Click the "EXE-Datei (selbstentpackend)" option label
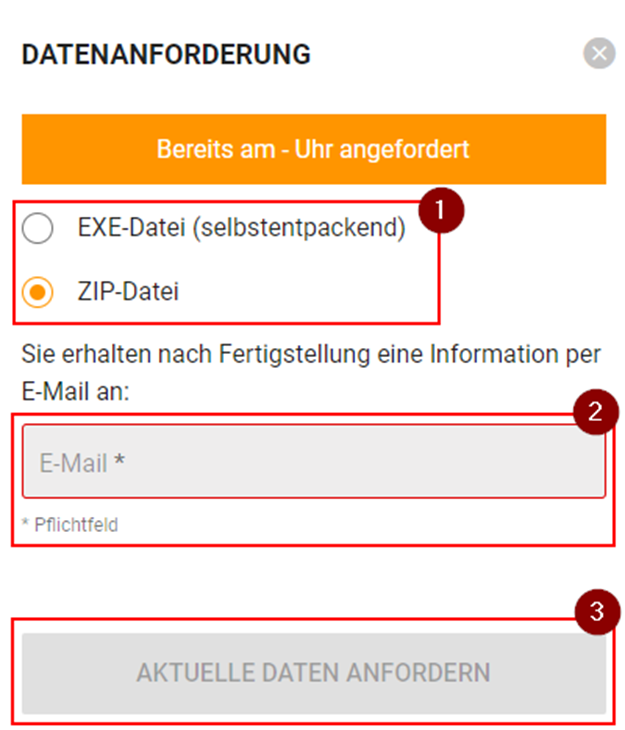Image resolution: width=625 pixels, height=730 pixels. (241, 229)
